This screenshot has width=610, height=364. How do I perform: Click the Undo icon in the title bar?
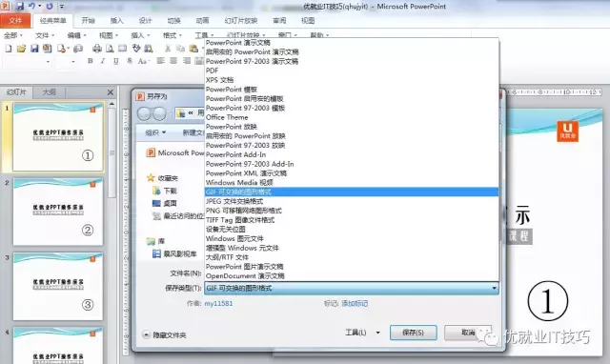point(31,7)
